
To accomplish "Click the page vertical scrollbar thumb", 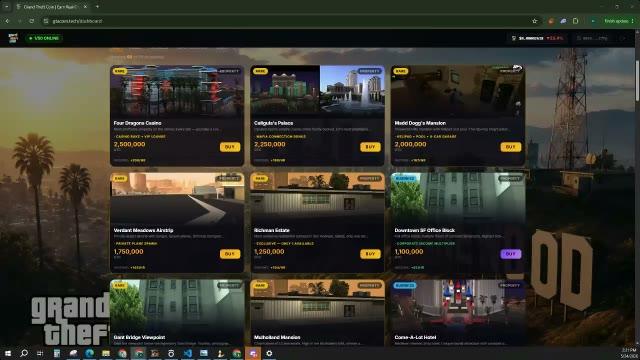I will tap(637, 82).
